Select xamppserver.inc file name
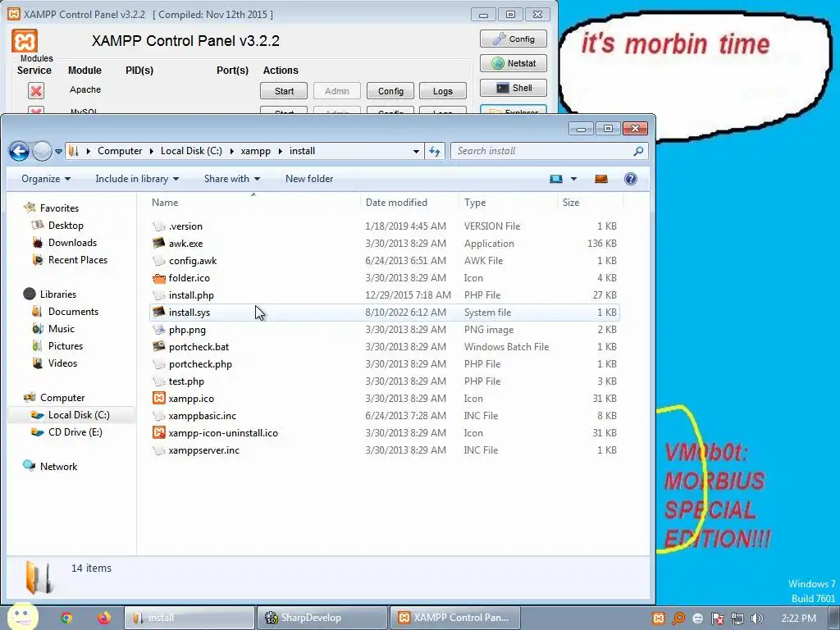 [x=203, y=450]
